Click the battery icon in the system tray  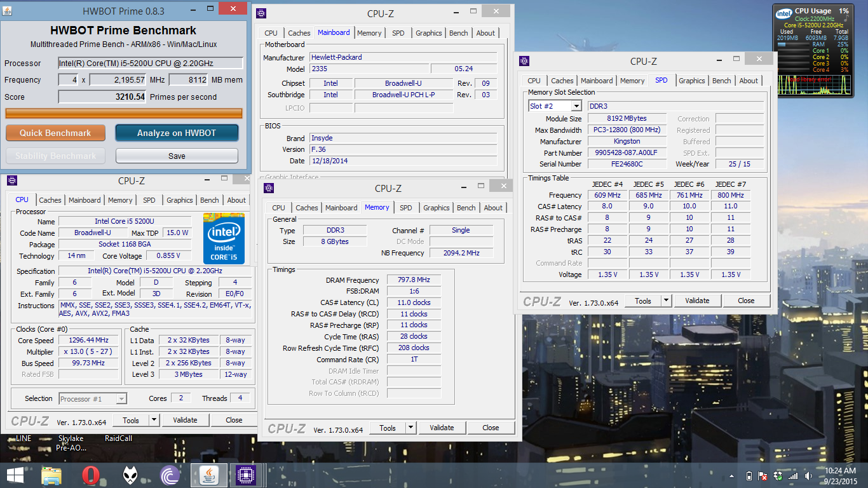pyautogui.click(x=749, y=476)
